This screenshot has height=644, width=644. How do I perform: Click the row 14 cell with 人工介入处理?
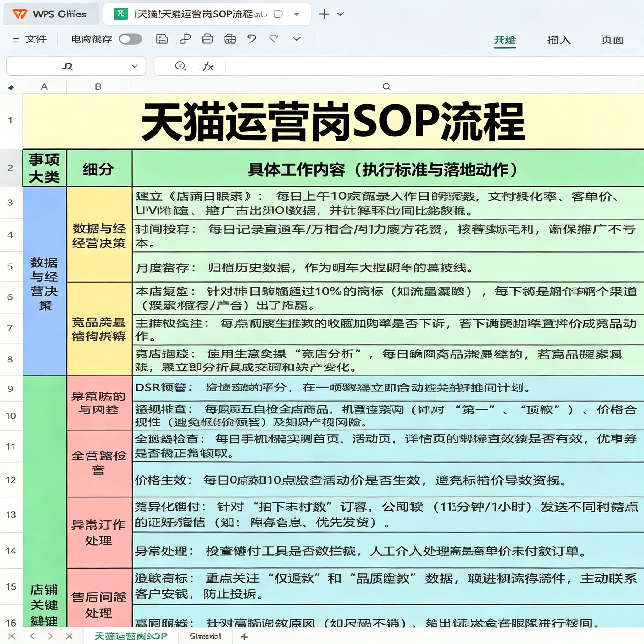[x=388, y=551]
